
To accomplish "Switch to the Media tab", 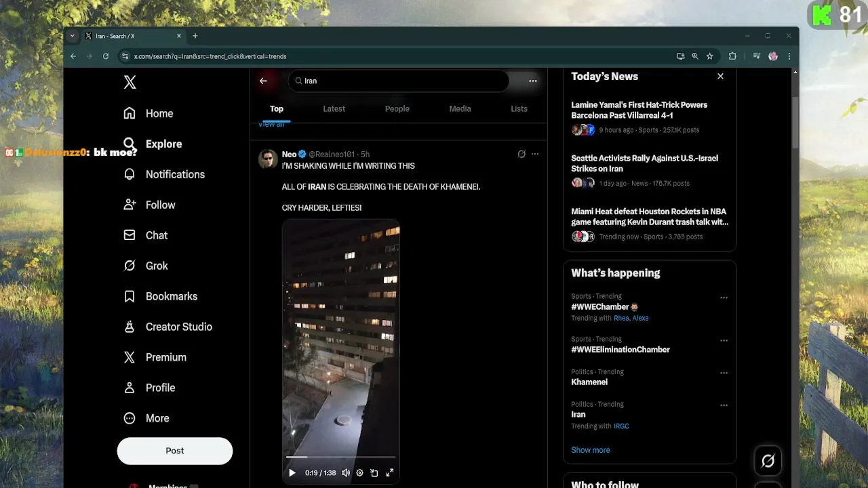I will pos(460,108).
